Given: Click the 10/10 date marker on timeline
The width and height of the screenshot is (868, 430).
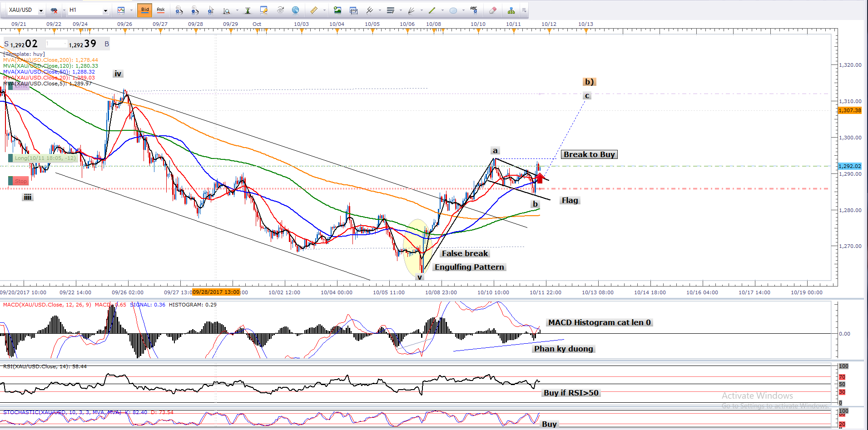Looking at the screenshot, I should pyautogui.click(x=478, y=25).
